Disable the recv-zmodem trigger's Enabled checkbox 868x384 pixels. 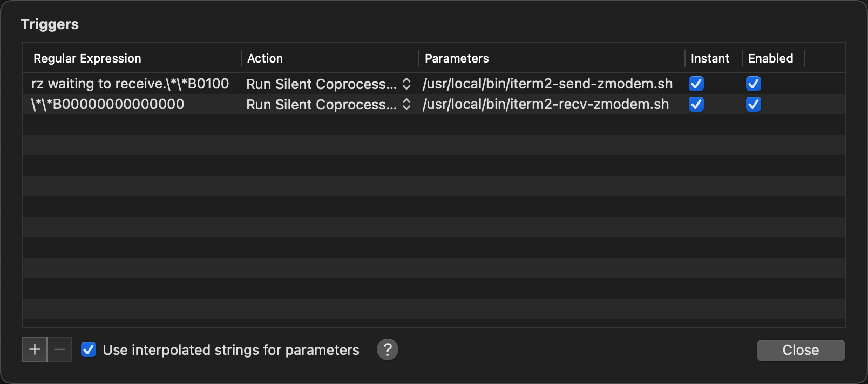point(754,105)
